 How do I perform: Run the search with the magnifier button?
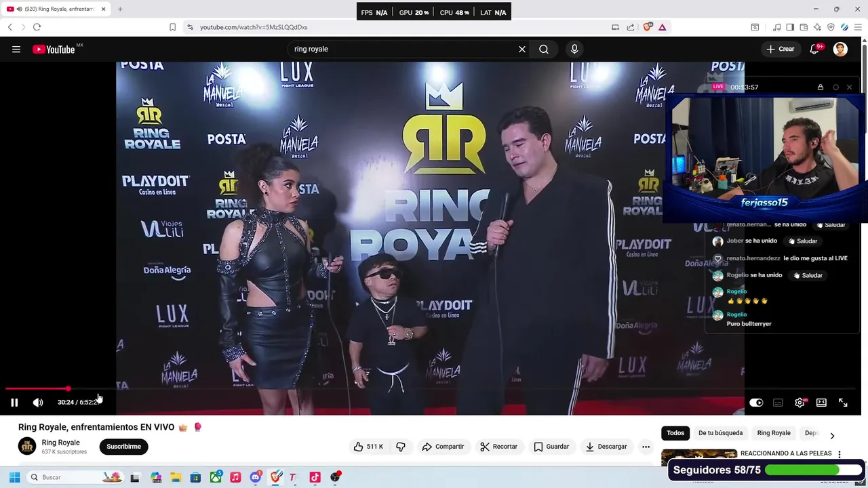point(544,49)
